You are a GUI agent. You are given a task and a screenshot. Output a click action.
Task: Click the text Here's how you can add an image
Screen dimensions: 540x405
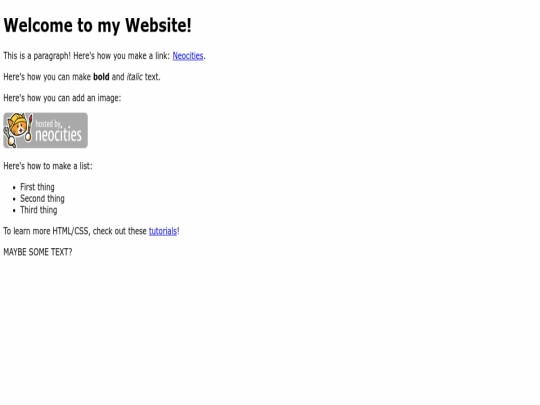pyautogui.click(x=62, y=98)
